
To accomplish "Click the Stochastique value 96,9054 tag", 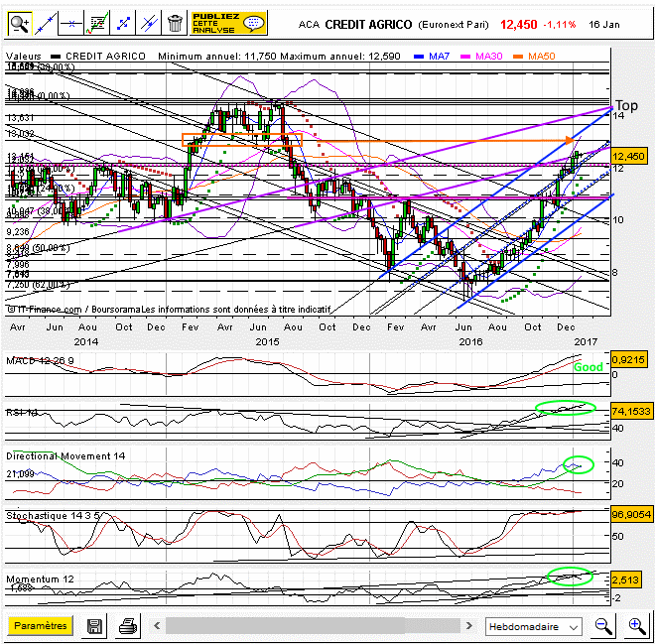I will (631, 514).
